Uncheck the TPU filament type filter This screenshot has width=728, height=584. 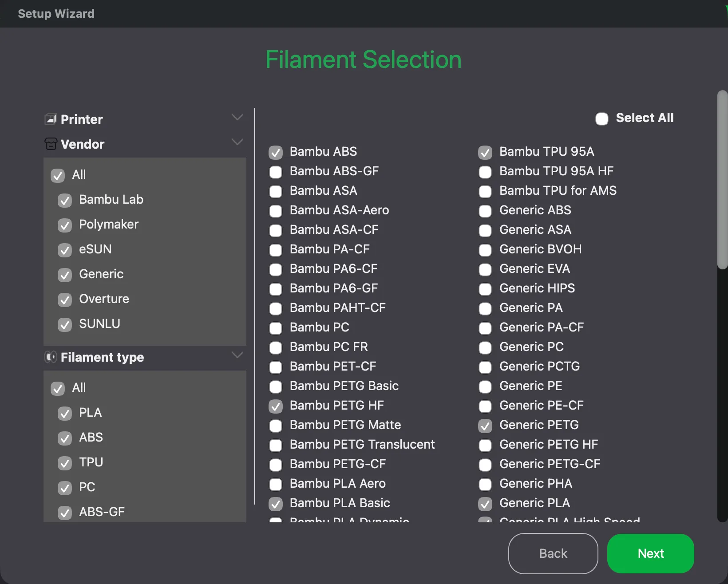pyautogui.click(x=65, y=463)
